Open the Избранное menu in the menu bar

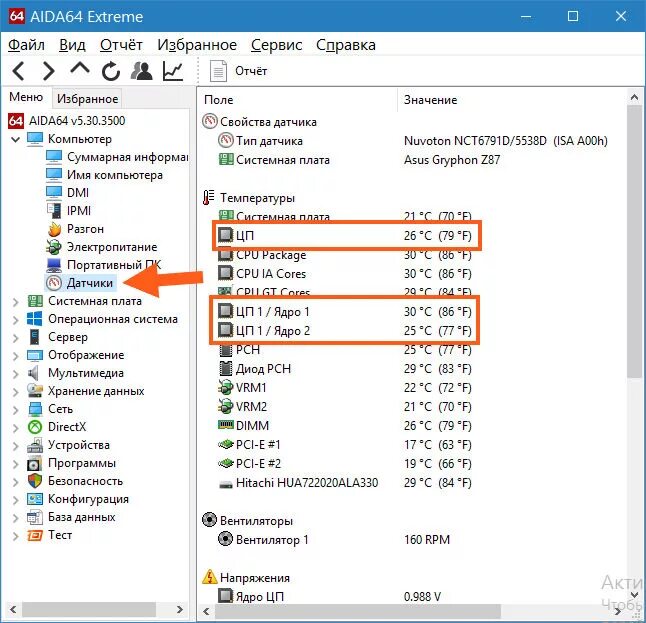197,44
